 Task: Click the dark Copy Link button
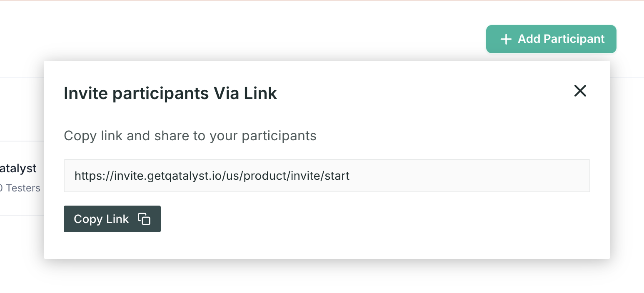[x=112, y=219]
